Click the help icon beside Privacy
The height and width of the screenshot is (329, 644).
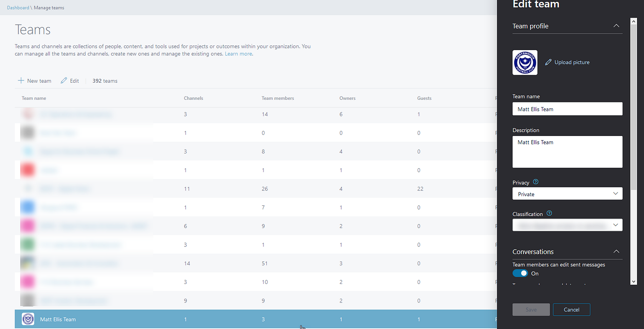tap(535, 182)
